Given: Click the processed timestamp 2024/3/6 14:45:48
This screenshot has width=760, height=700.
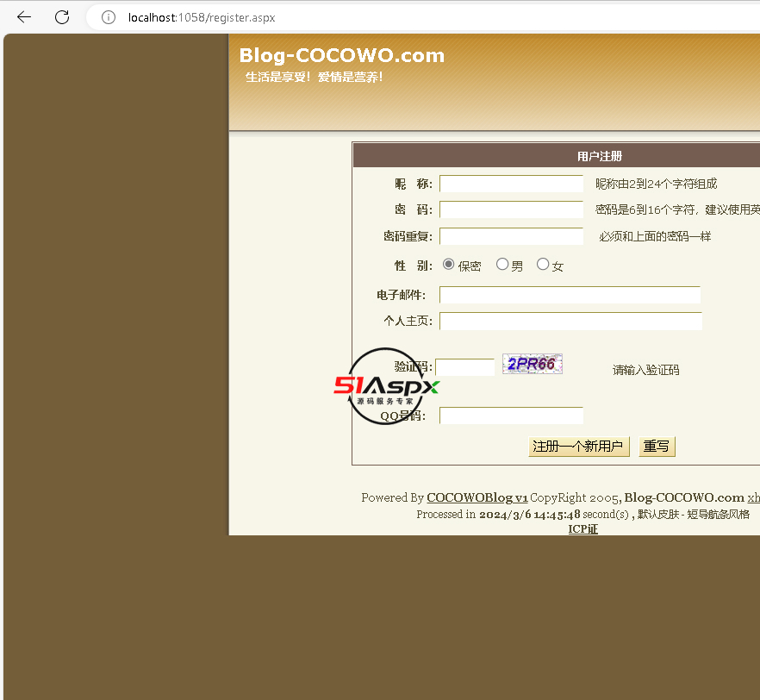Looking at the screenshot, I should pos(529,515).
